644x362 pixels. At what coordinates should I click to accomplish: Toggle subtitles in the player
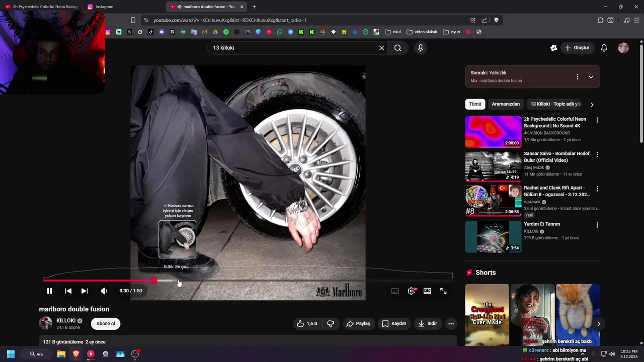[395, 291]
